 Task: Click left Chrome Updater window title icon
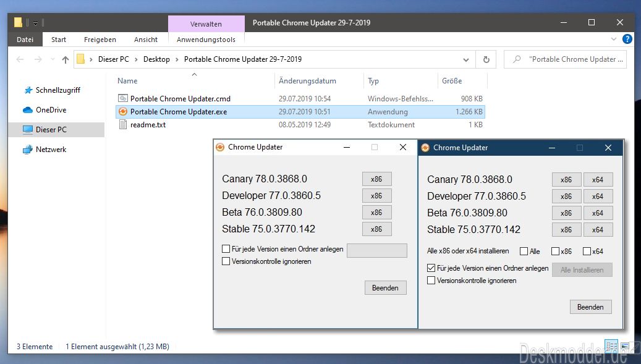(x=220, y=147)
